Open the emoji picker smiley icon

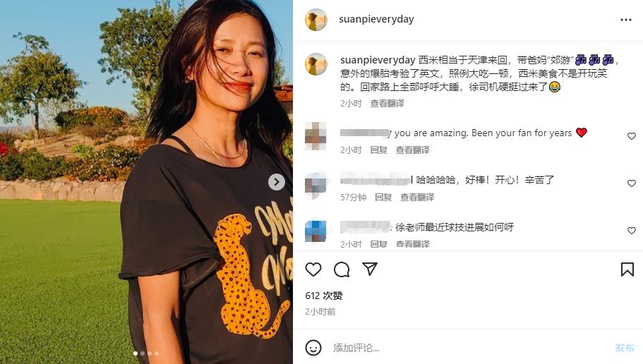(313, 348)
